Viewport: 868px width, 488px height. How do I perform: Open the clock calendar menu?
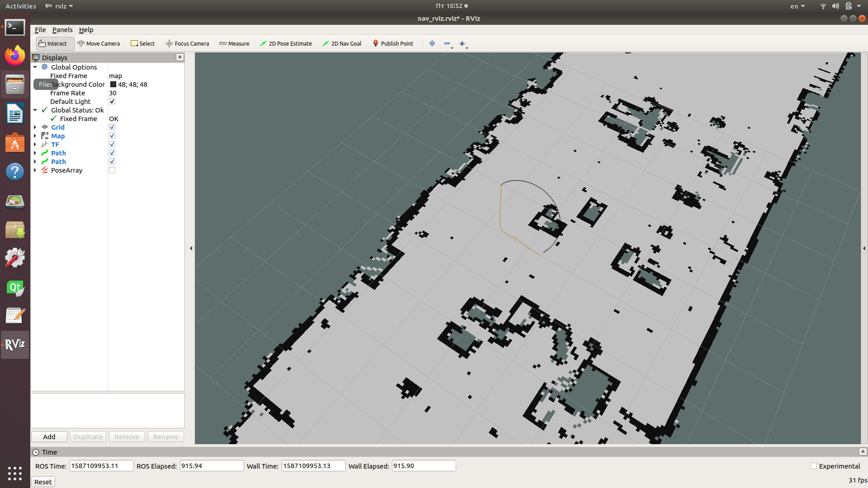(452, 6)
